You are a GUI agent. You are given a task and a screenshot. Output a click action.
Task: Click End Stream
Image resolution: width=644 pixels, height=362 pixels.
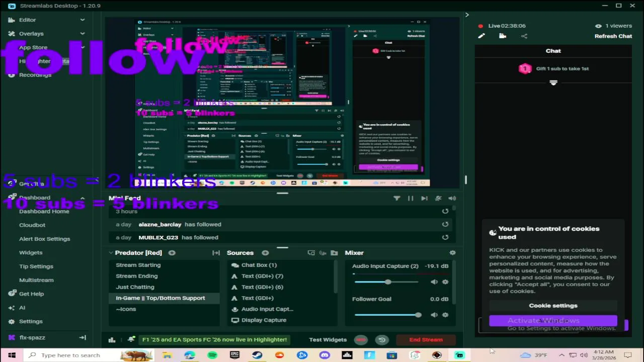[426, 340]
